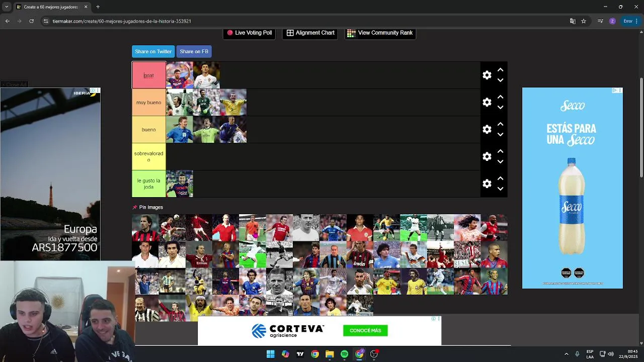Click CONOCÉ MÁS ad button

pos(365,330)
